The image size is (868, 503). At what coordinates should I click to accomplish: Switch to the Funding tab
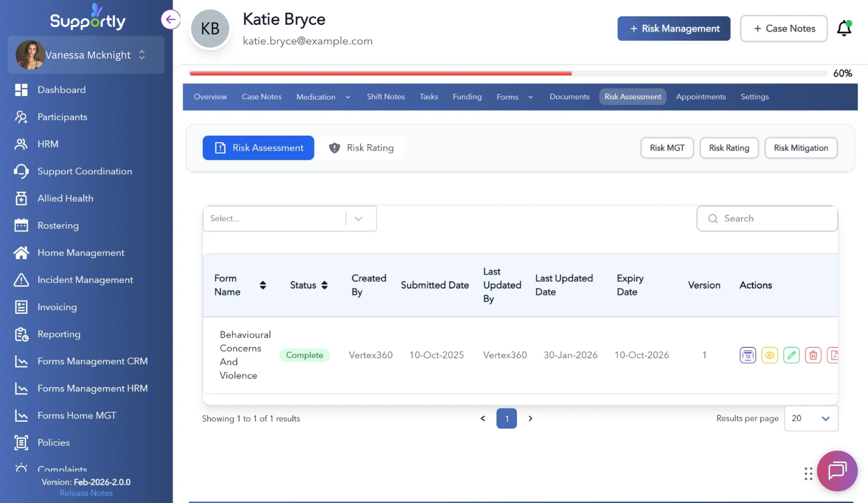pos(467,96)
